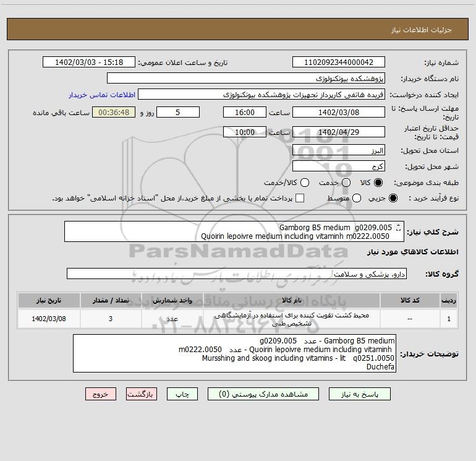Click the واحد شمارش column header
476x461 pixels.
(172, 300)
